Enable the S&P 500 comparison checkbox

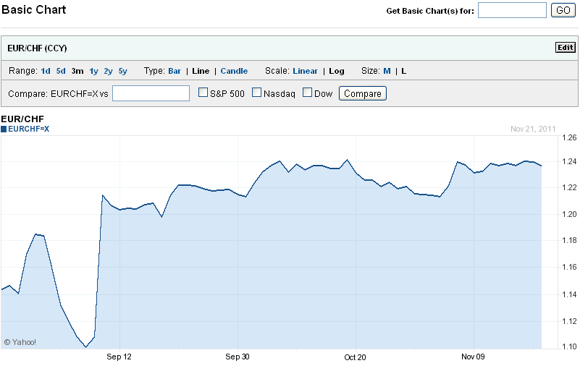coord(203,93)
